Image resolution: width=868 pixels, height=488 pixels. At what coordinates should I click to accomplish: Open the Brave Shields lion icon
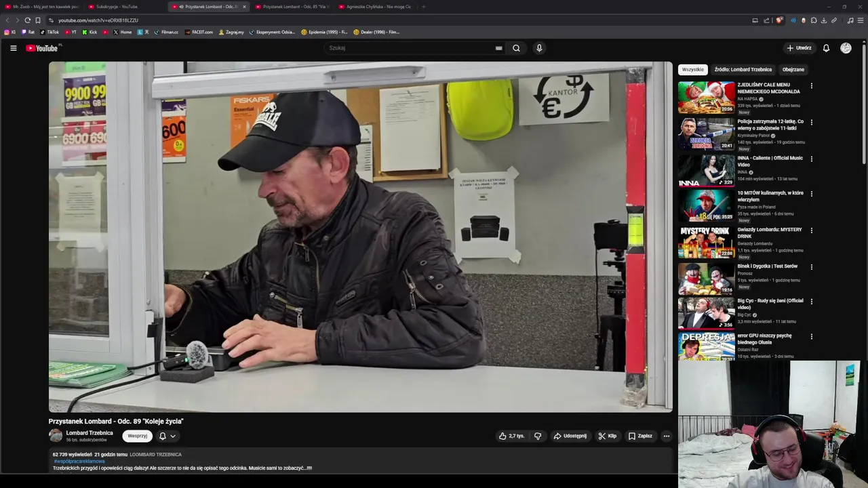click(x=779, y=20)
